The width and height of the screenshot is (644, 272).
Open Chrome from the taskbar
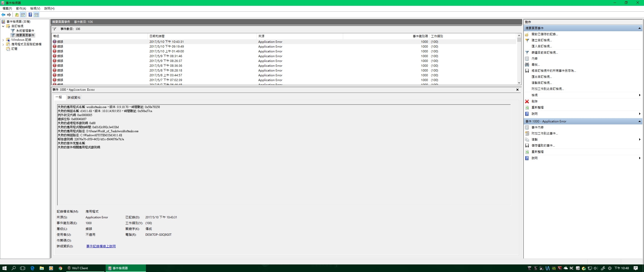pos(60,268)
